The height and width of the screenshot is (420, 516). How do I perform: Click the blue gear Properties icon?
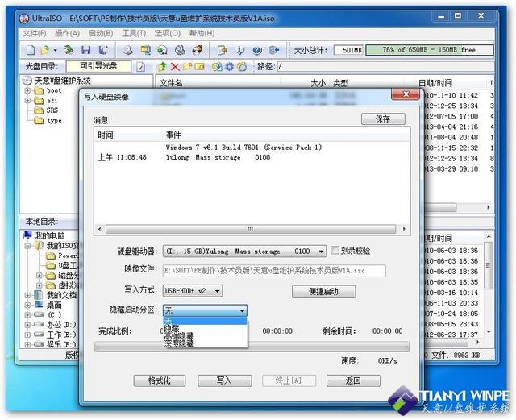click(229, 67)
